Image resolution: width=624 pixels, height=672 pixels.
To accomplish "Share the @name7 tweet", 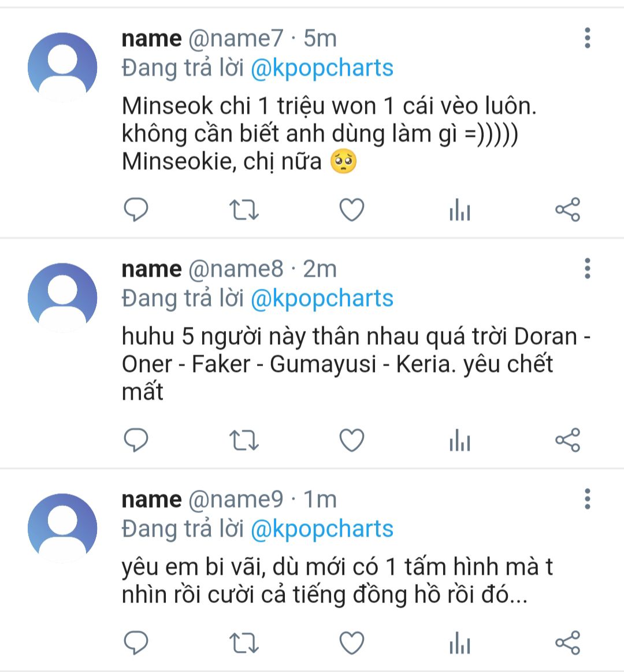I will click(568, 210).
